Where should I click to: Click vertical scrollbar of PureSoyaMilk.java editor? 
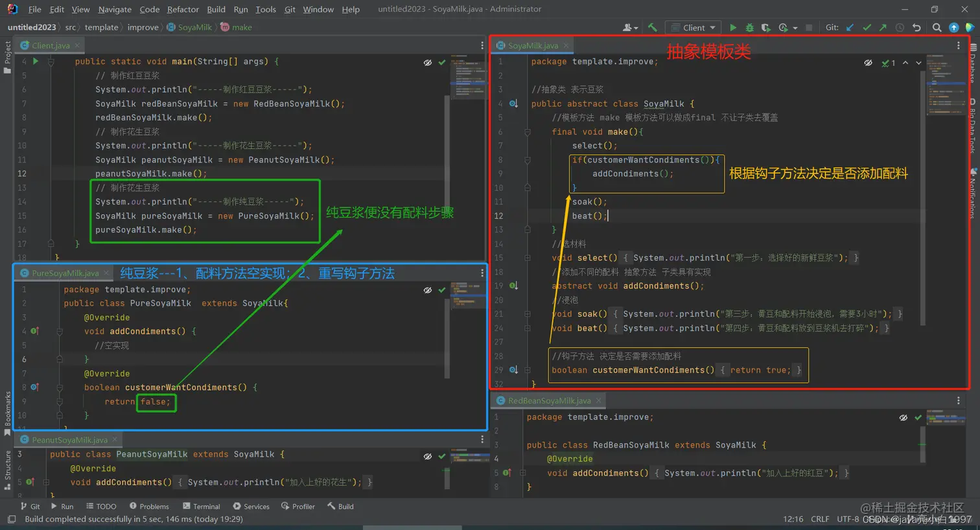(x=447, y=337)
